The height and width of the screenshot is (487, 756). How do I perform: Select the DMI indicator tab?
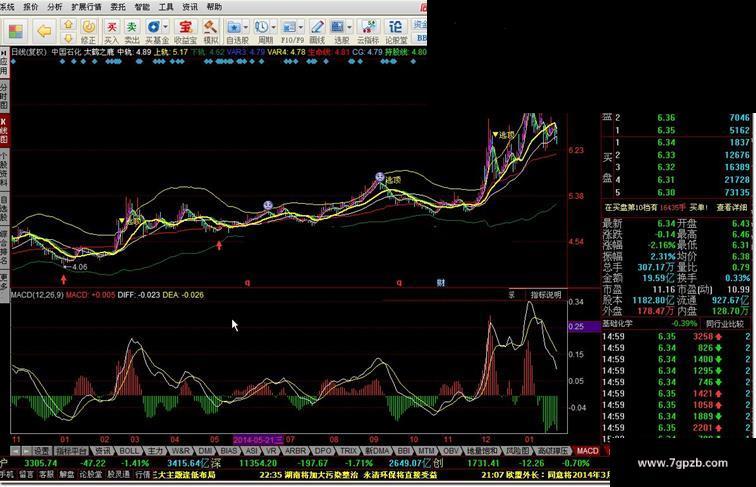point(205,451)
